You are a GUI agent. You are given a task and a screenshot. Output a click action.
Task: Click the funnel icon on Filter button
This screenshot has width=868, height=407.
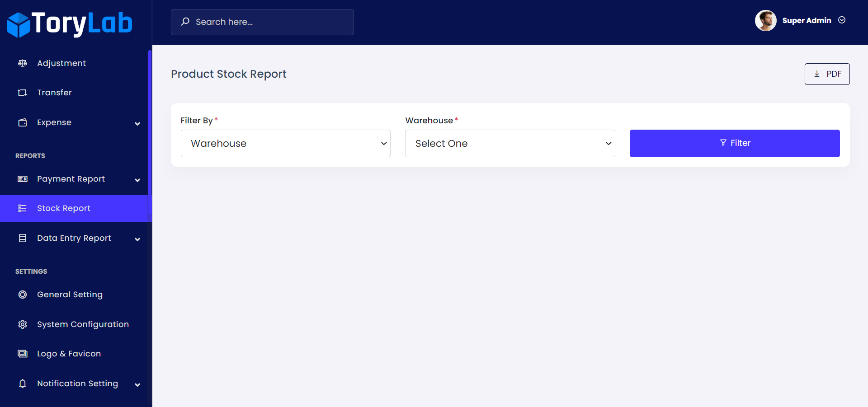[723, 143]
